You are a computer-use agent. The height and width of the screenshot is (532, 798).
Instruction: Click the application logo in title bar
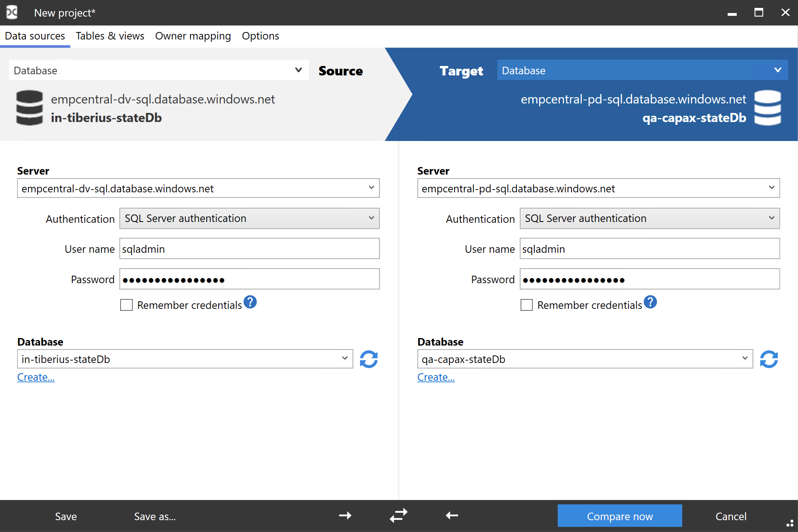point(12,13)
